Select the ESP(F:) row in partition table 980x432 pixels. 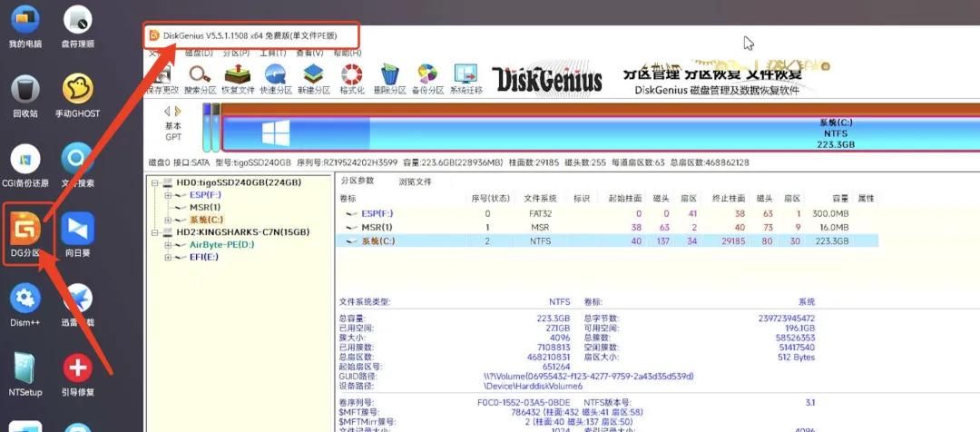click(x=607, y=214)
